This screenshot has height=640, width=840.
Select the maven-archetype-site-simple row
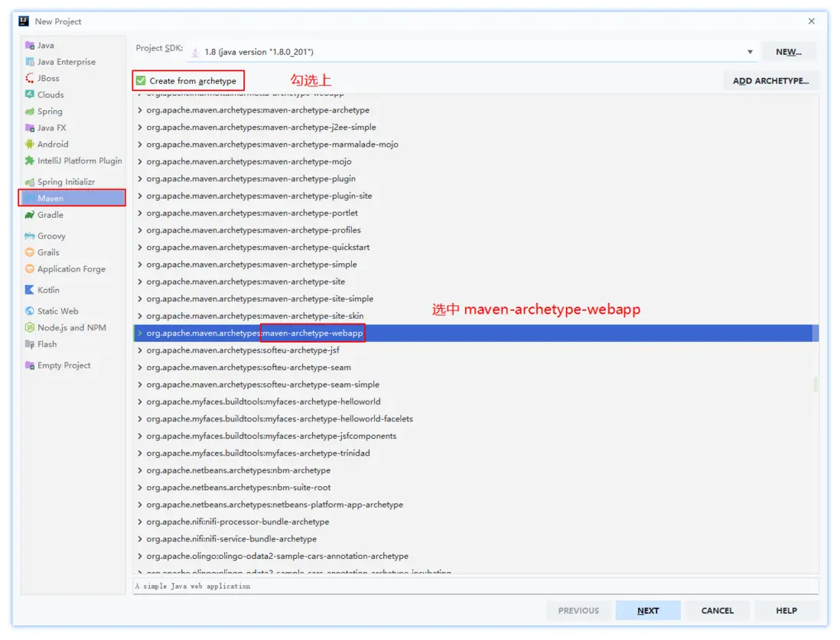coord(476,299)
